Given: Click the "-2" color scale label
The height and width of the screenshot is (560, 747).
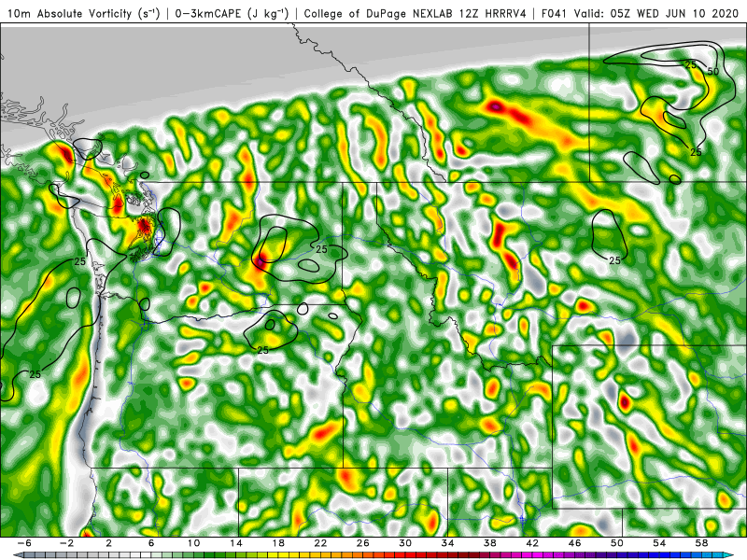Looking at the screenshot, I should pyautogui.click(x=66, y=543).
